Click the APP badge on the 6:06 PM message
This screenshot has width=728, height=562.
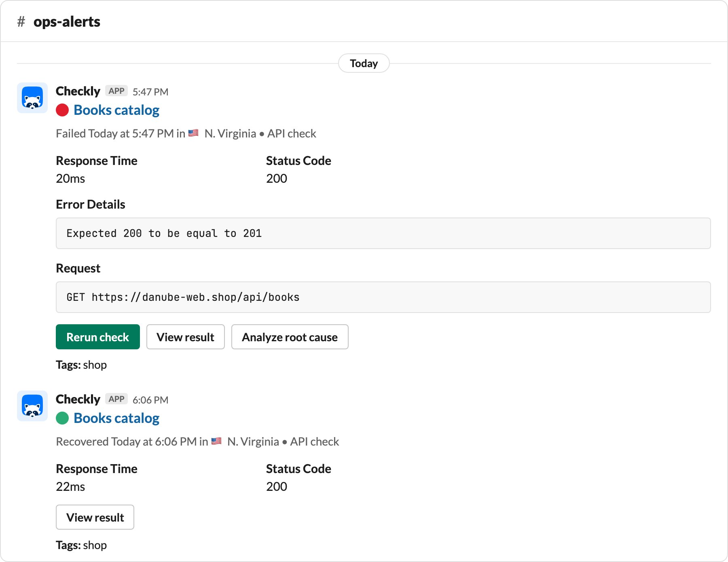pyautogui.click(x=116, y=399)
